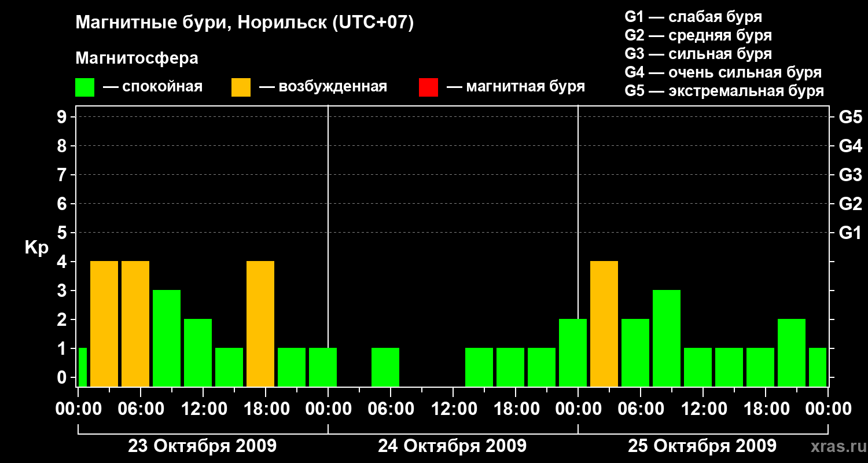The width and height of the screenshot is (868, 463).
Task: Click the 'G3 — сильная буря' legend line
Action: [x=698, y=54]
